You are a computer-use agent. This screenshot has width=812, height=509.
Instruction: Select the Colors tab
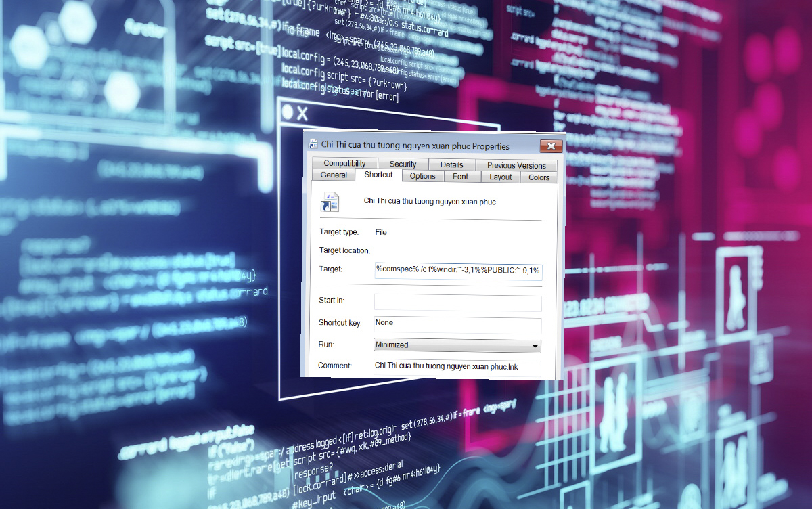click(x=539, y=177)
